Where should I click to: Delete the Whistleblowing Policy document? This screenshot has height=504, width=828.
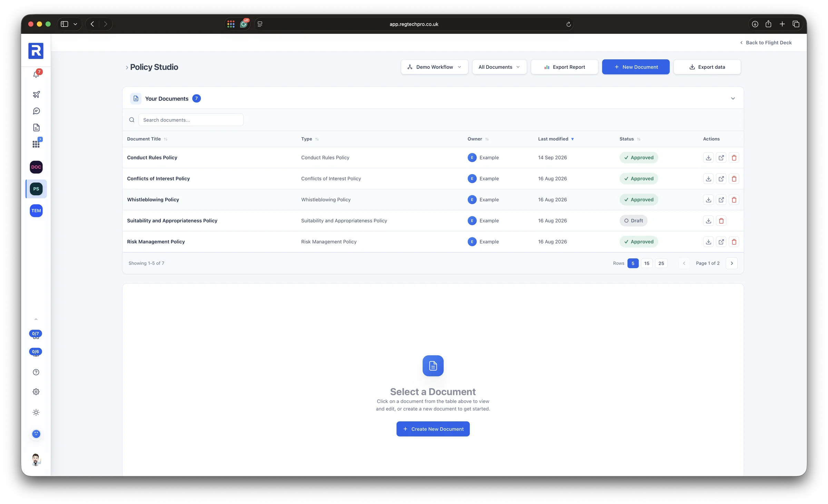click(734, 200)
